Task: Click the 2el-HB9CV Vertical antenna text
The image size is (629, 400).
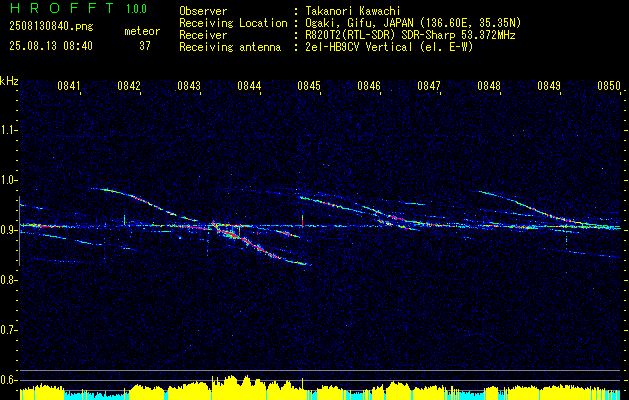Action: (388, 47)
